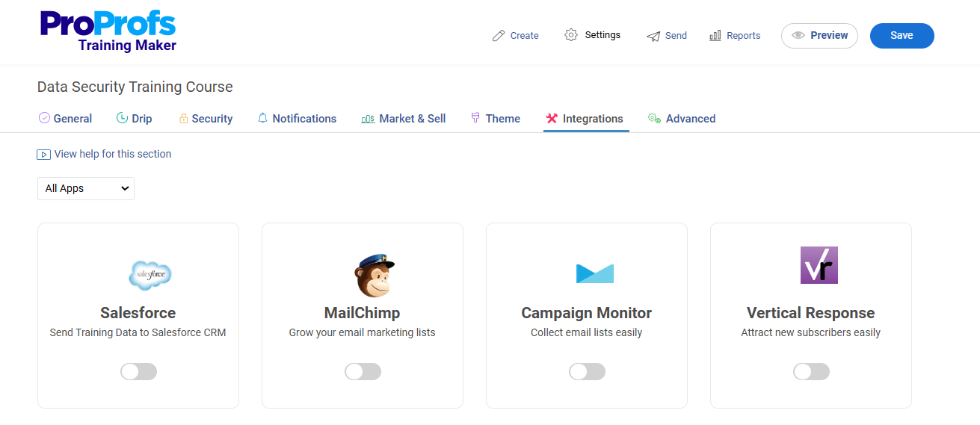The height and width of the screenshot is (425, 980).
Task: Click the clock icon beside the Drip tab
Action: click(122, 118)
